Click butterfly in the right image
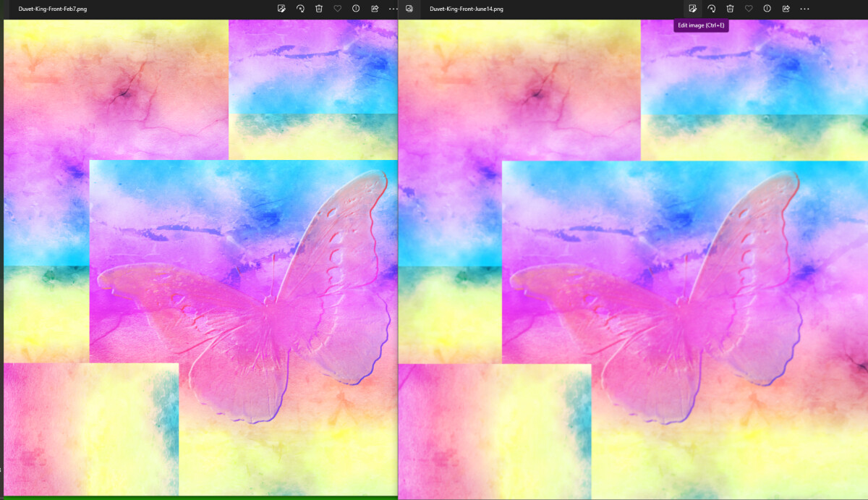The width and height of the screenshot is (868, 500). pyautogui.click(x=655, y=297)
